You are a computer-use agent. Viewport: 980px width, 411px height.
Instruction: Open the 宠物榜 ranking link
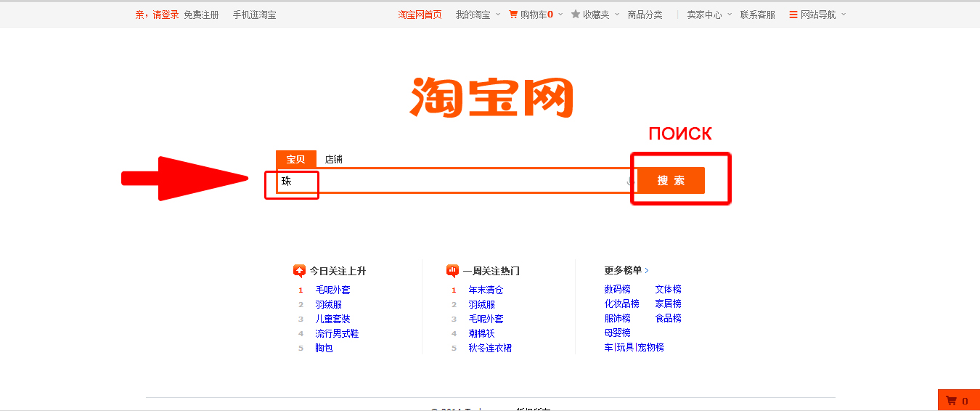coord(650,347)
